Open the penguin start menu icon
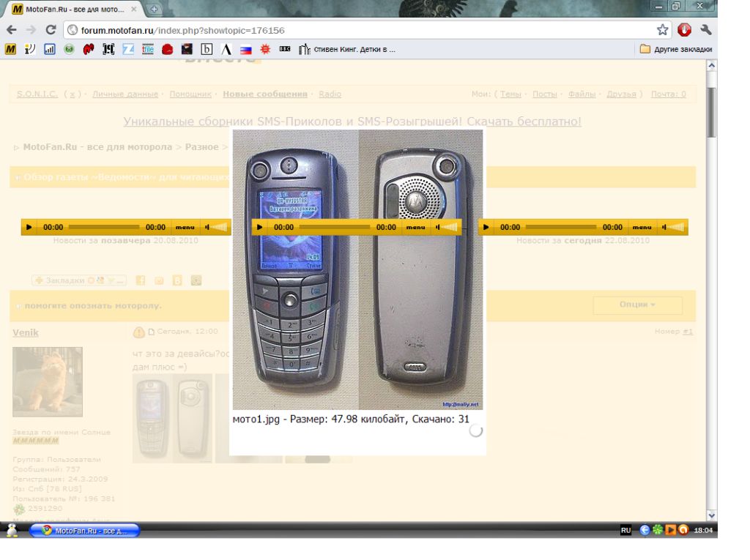750x560 pixels. 12,530
